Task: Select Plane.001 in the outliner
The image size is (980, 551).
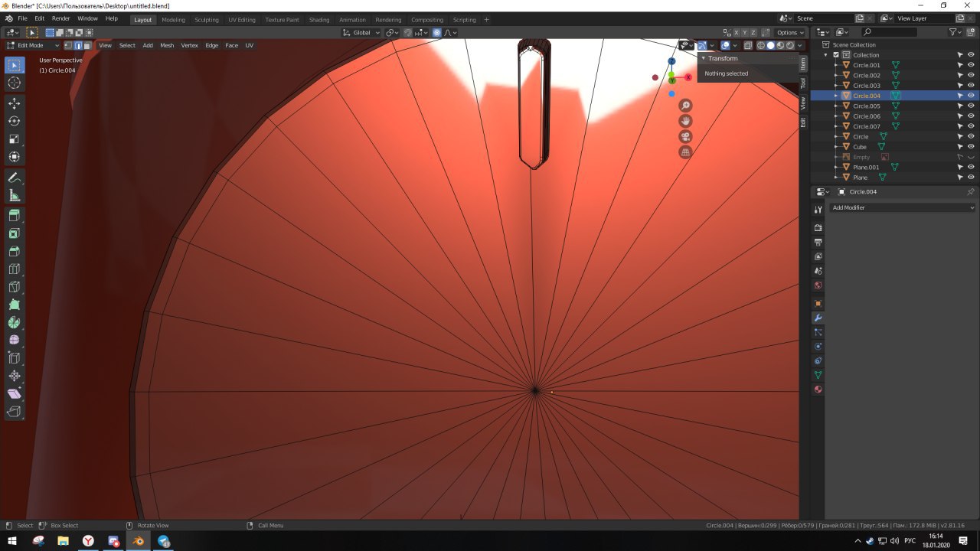Action: (866, 167)
